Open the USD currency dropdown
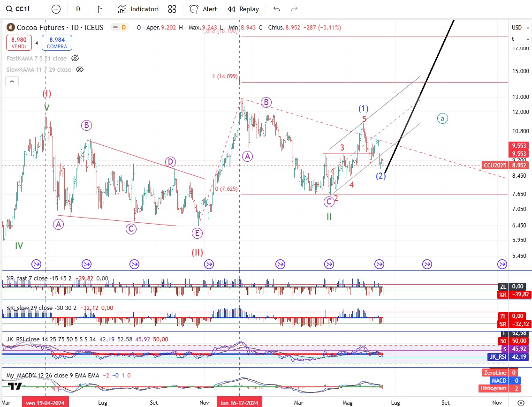This screenshot has height=407, width=532. click(520, 28)
